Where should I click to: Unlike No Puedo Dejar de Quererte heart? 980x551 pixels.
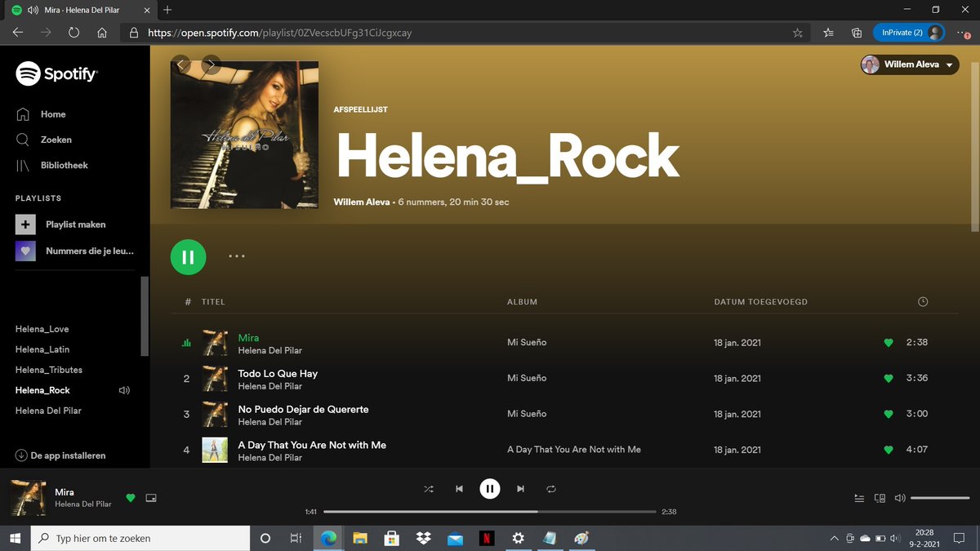pyautogui.click(x=889, y=414)
